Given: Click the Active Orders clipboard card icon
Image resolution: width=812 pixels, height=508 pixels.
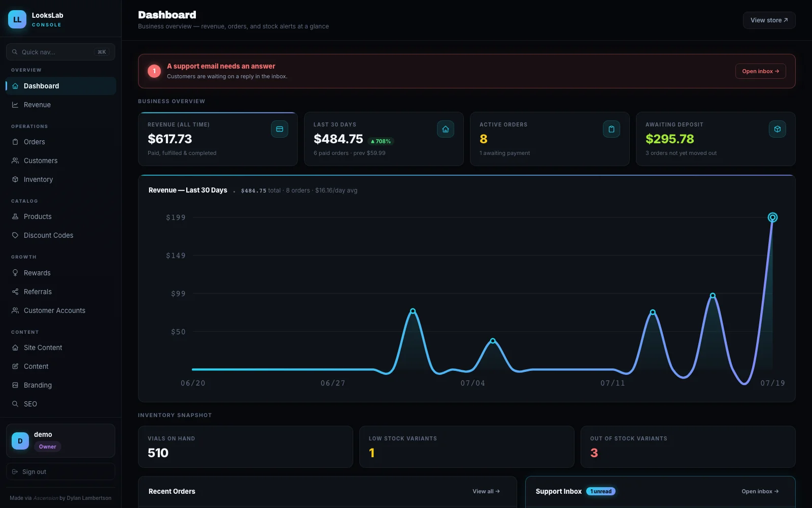Looking at the screenshot, I should pos(612,129).
